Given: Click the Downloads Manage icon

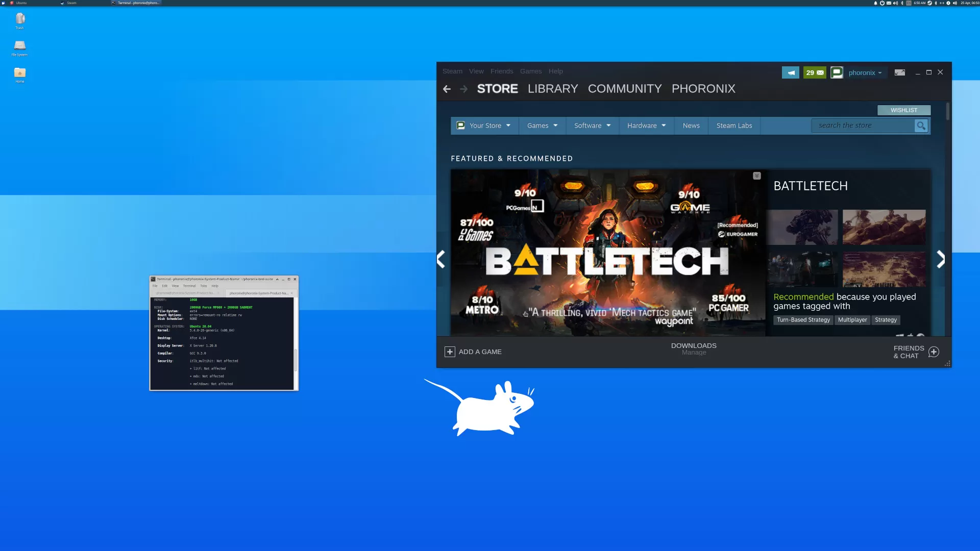Looking at the screenshot, I should click(x=694, y=348).
